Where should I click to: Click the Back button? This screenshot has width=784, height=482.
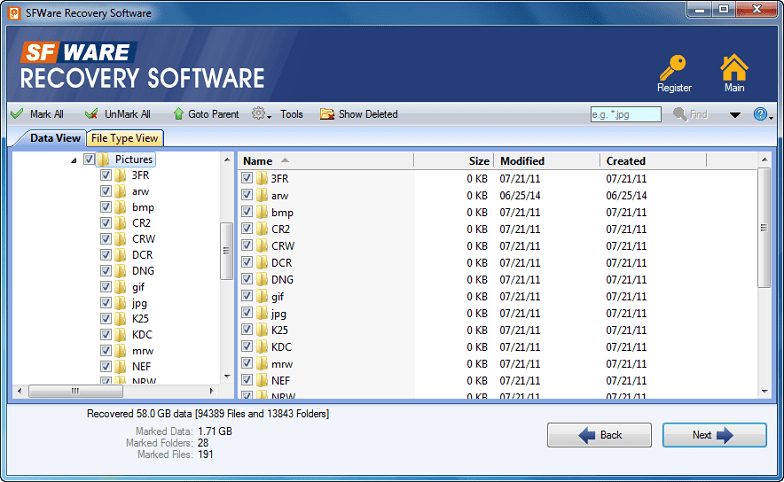pyautogui.click(x=599, y=435)
